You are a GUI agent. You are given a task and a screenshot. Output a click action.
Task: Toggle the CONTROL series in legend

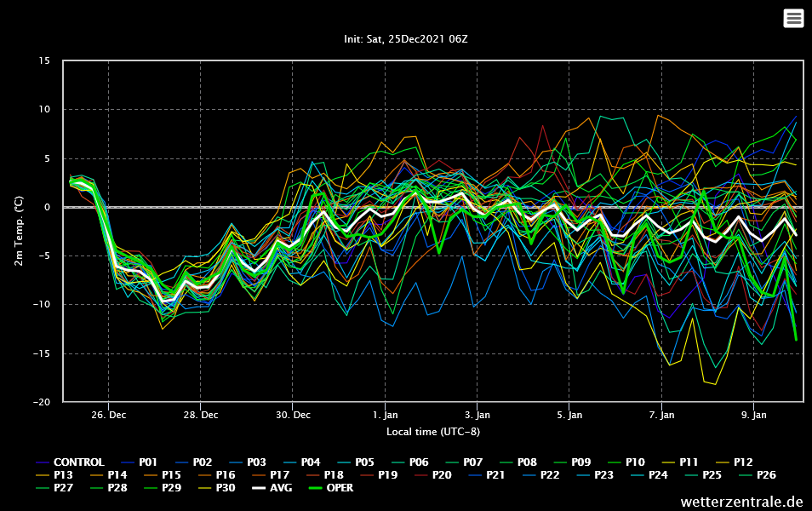point(78,462)
